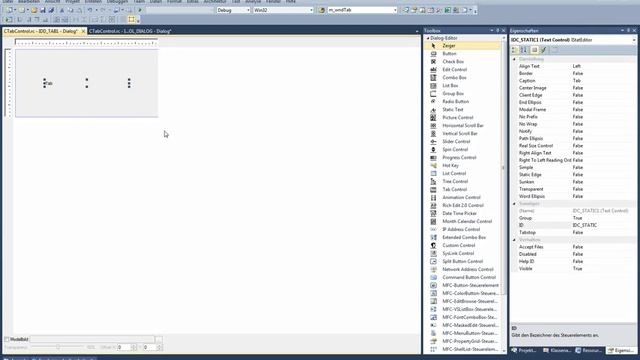Show control events (checkmark icon) in Eigenschaften
This screenshot has height=360, width=640.
coord(544,50)
